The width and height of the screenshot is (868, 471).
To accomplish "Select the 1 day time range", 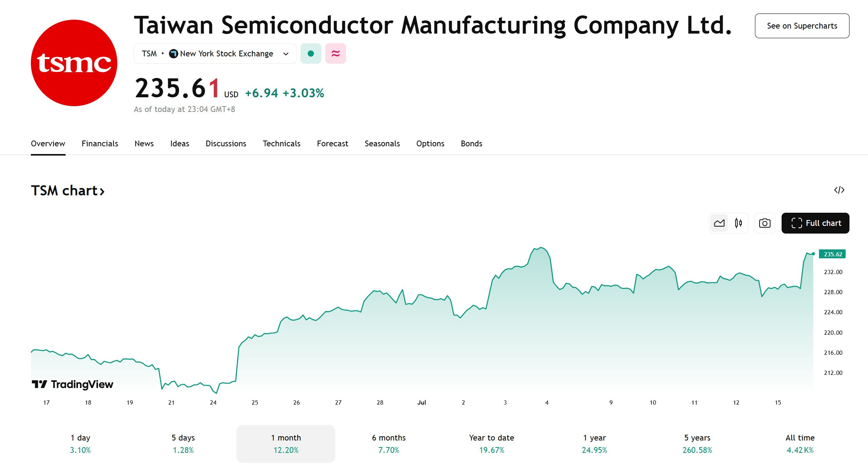I will 80,444.
